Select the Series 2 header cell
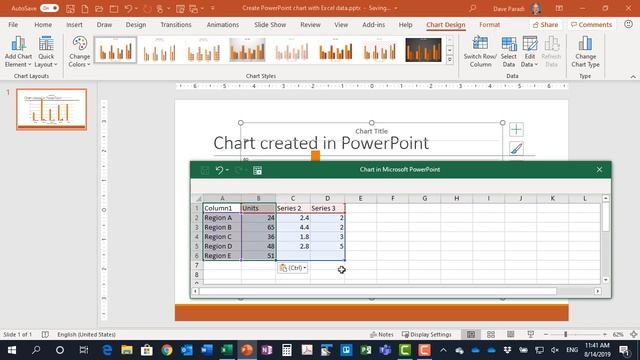Screen dimensions: 640x360 [x=293, y=208]
